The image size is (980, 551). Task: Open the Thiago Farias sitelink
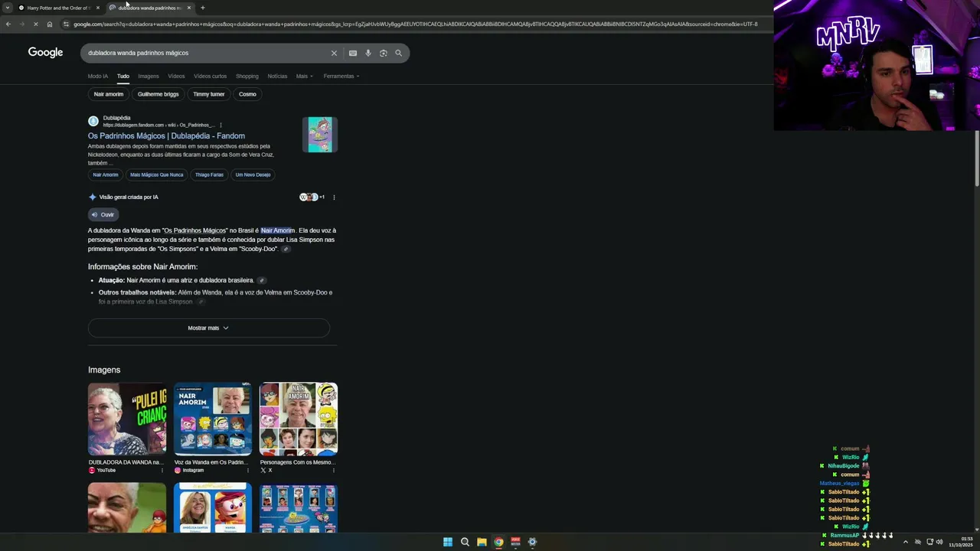pos(209,174)
